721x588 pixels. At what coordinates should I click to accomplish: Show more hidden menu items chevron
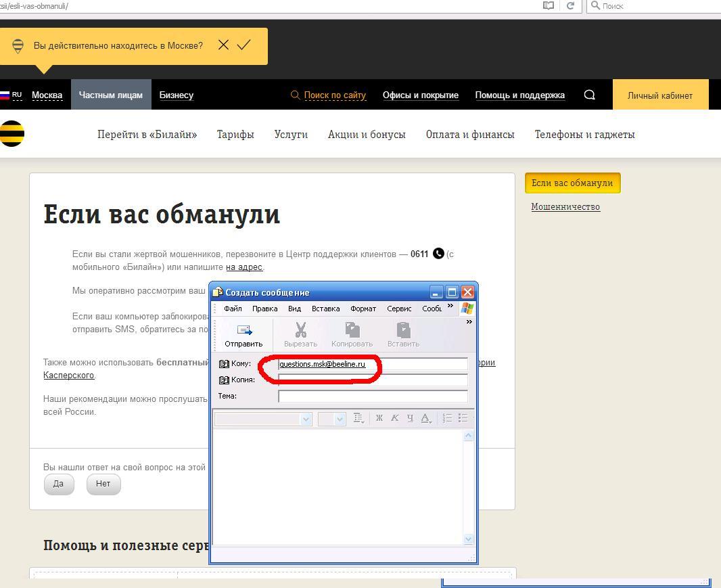coord(450,307)
